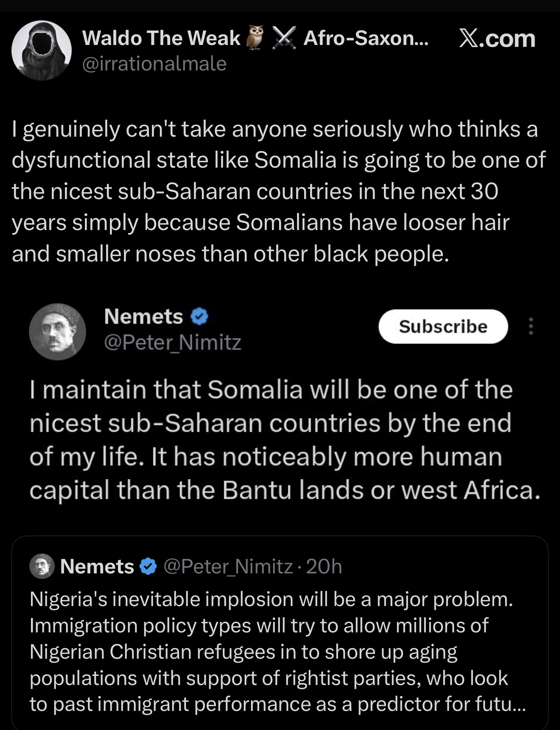This screenshot has height=730, width=560.
Task: Open Nemets' large profile picture
Action: pyautogui.click(x=57, y=331)
